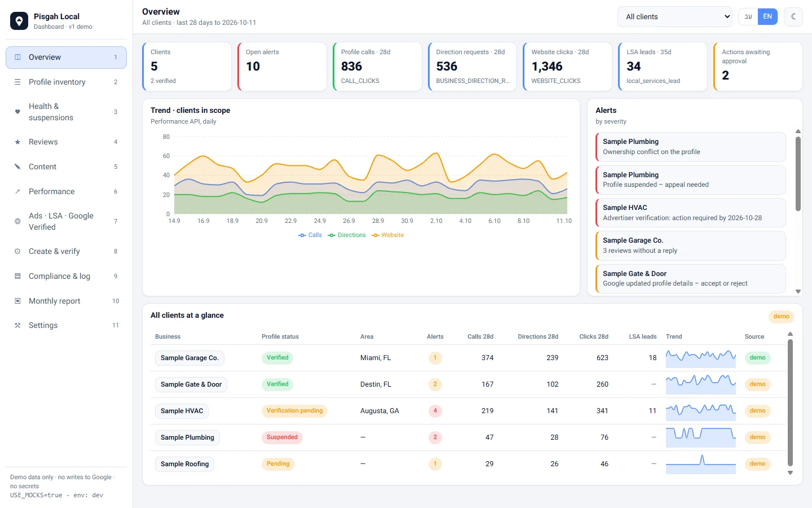Open the Performance section
Screen dimensions: 812x508
(x=66, y=191)
